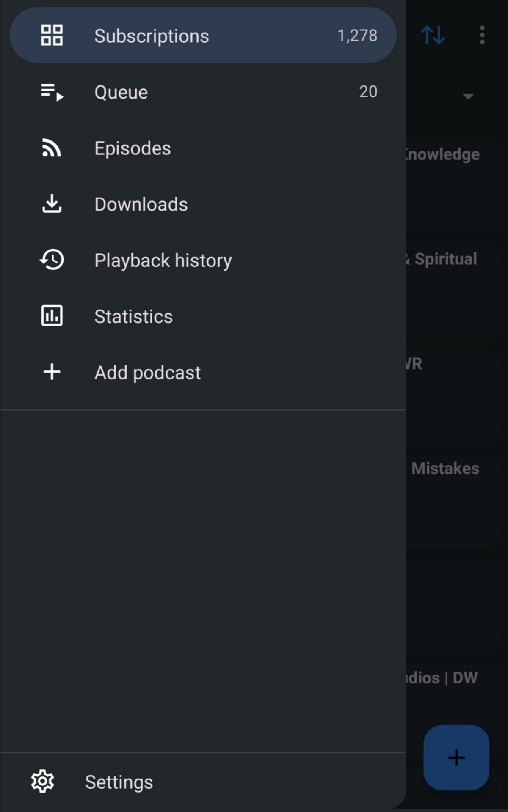Click the Statistics bar chart icon
The image size is (508, 812).
coord(52,316)
